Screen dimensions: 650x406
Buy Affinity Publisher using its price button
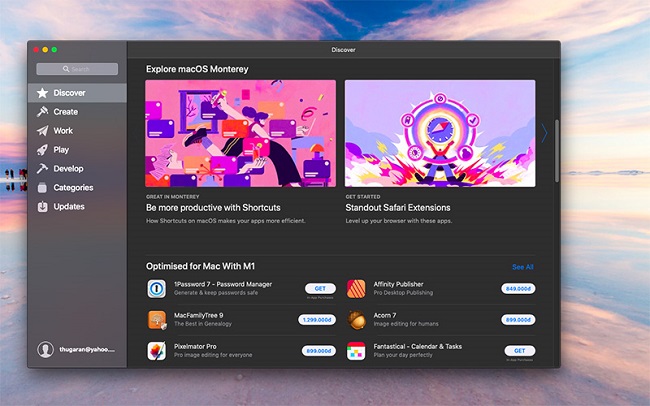pos(517,288)
